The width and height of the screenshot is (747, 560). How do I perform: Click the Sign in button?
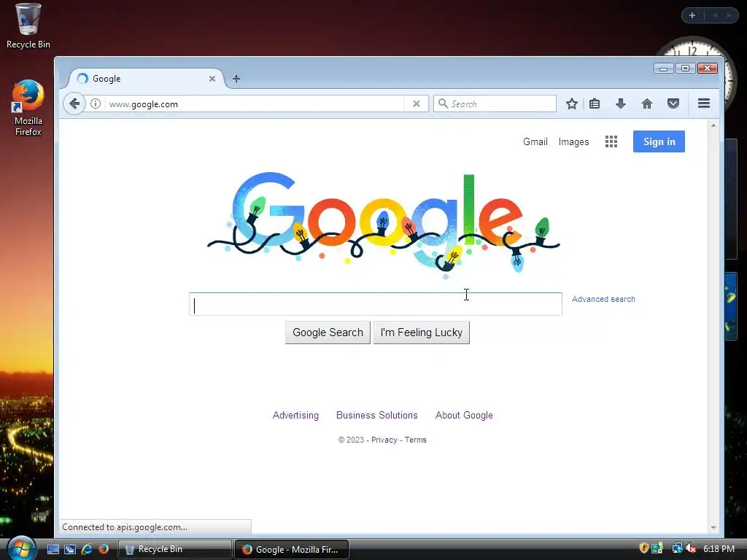click(659, 141)
